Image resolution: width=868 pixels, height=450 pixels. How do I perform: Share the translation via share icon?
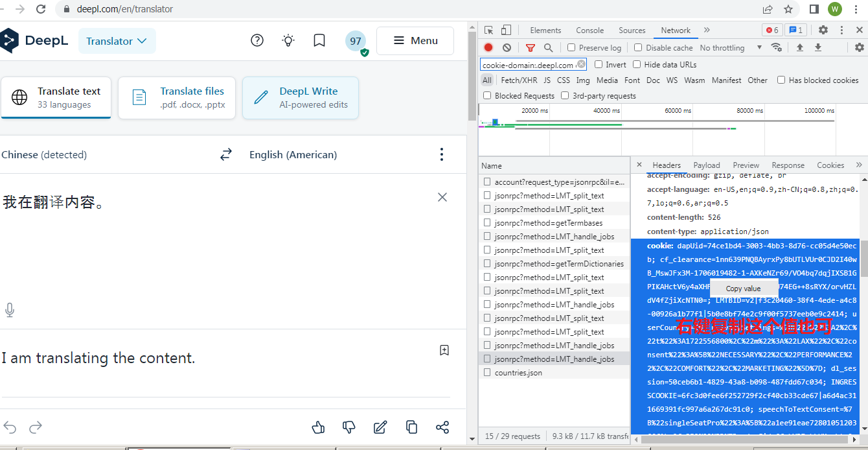point(442,427)
